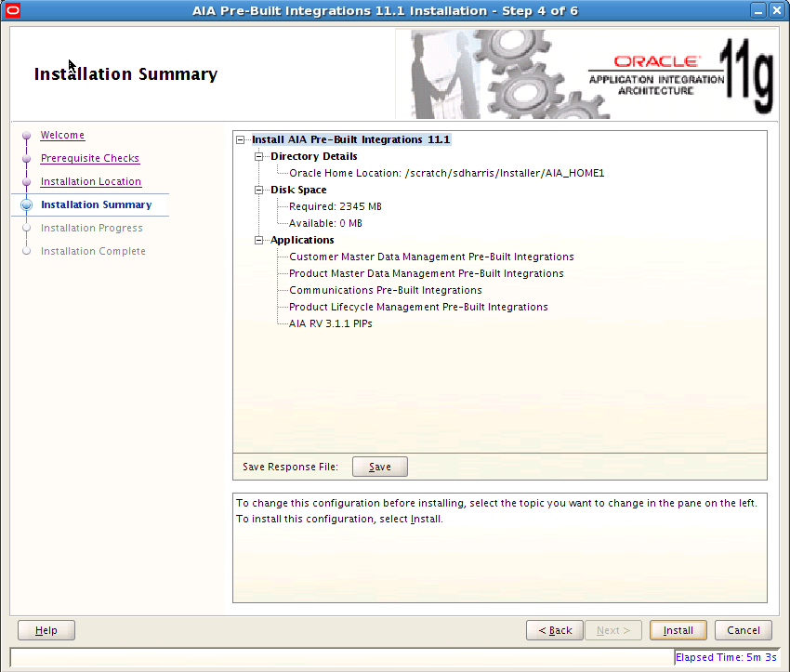
Task: Open the Installation Location page
Action: (x=90, y=181)
